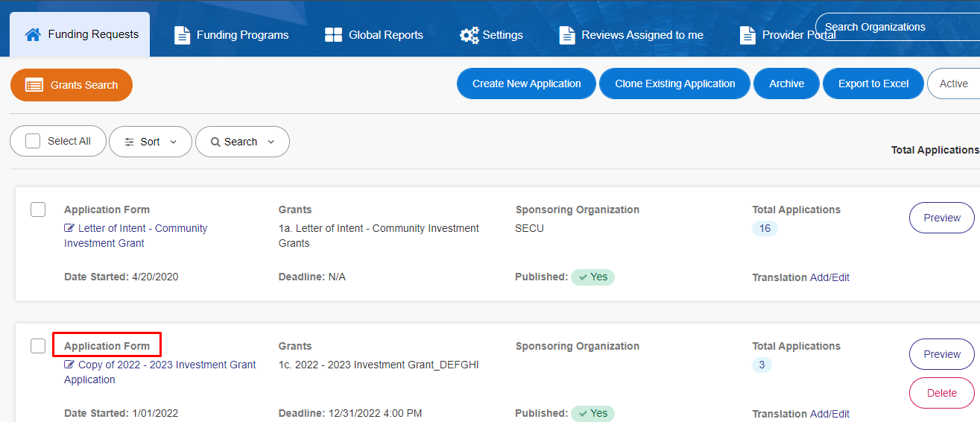Screen dimensions: 980x422
Task: Click 1c. 2022 - 2023 Investment Grant_DEFGHI text
Action: pyautogui.click(x=379, y=365)
